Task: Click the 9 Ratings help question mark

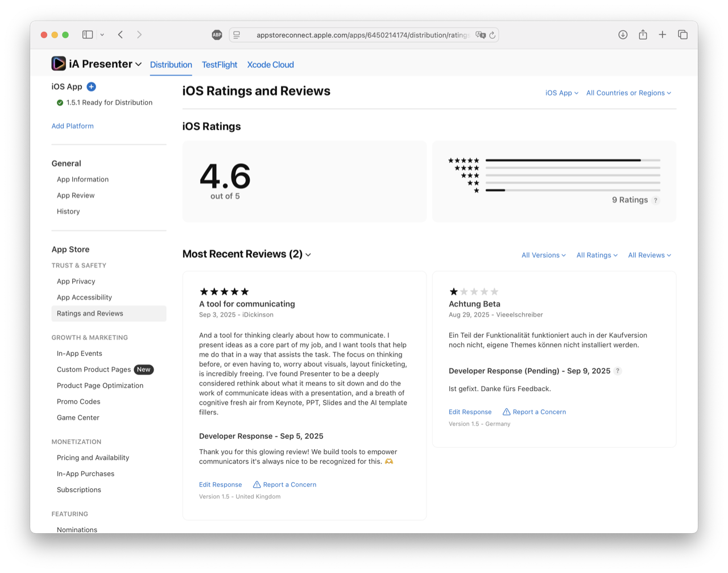Action: point(655,200)
